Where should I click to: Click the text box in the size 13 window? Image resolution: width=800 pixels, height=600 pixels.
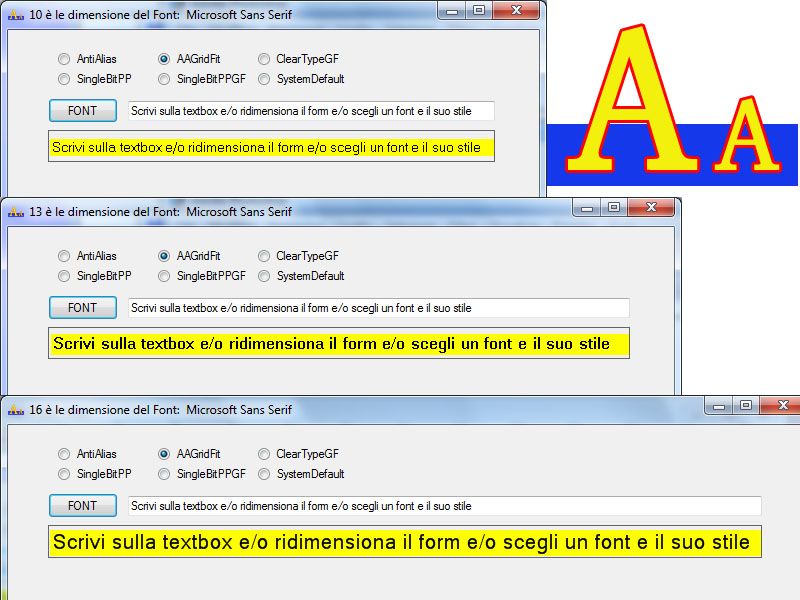click(x=379, y=308)
